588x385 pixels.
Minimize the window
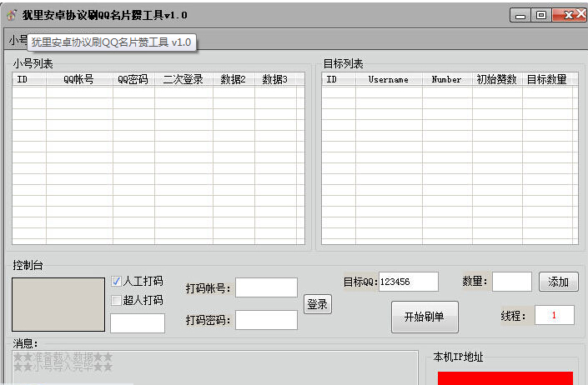(520, 15)
